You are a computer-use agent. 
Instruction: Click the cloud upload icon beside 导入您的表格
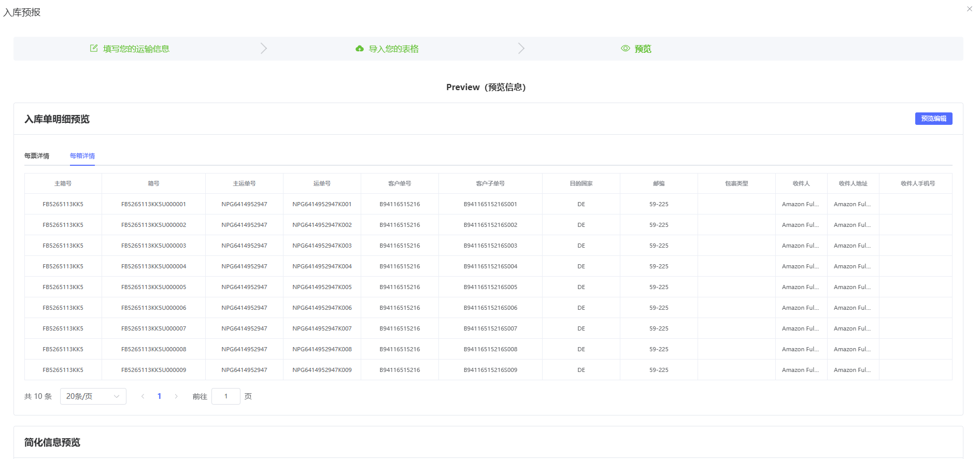coord(359,49)
